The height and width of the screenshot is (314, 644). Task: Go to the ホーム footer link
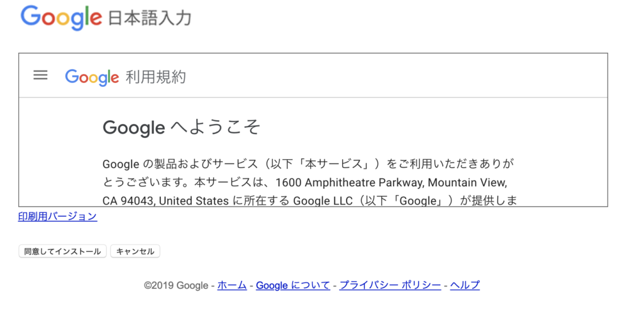tap(232, 285)
